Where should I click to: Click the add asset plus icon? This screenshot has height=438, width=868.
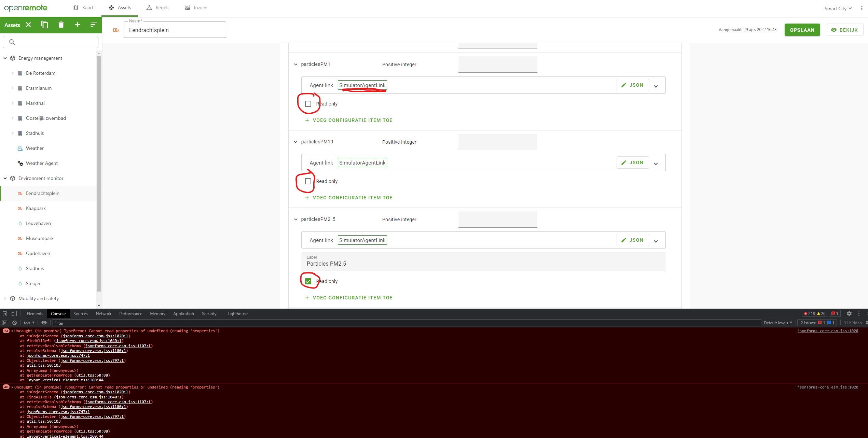point(78,25)
